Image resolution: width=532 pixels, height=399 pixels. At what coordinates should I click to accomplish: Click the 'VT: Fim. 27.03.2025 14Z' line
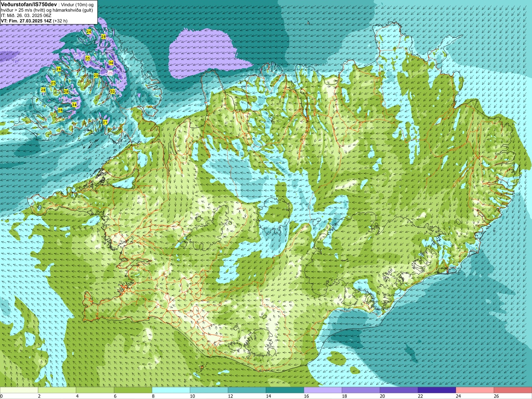[26, 21]
